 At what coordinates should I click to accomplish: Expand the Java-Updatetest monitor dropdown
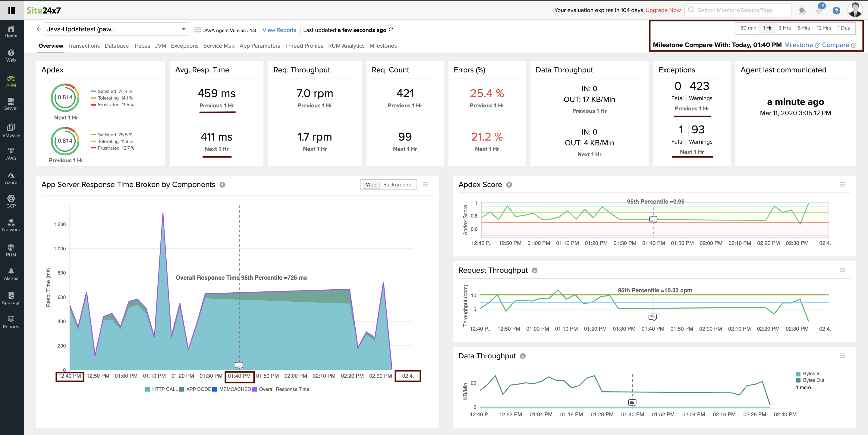click(x=183, y=29)
